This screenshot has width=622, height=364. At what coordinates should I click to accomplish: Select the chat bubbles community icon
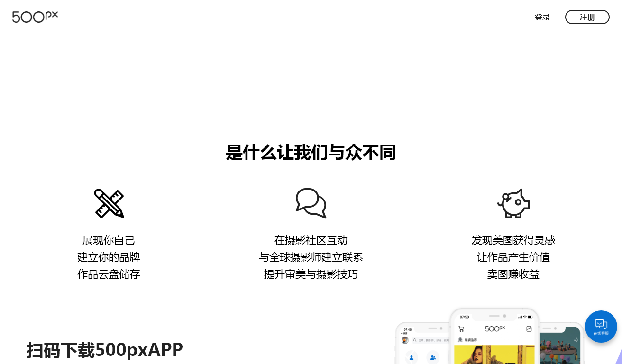pos(311,203)
